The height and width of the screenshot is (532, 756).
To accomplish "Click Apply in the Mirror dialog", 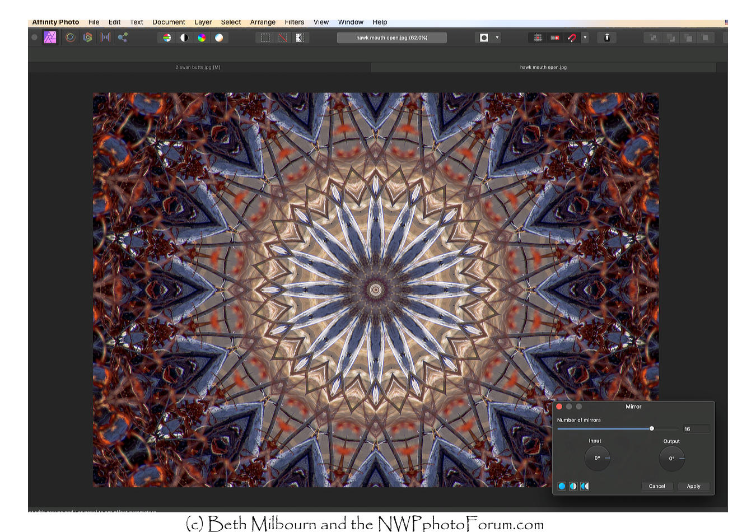I will 694,486.
